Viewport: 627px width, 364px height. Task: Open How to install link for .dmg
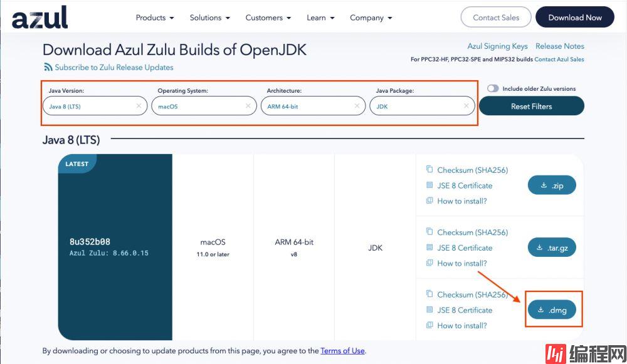pos(461,325)
